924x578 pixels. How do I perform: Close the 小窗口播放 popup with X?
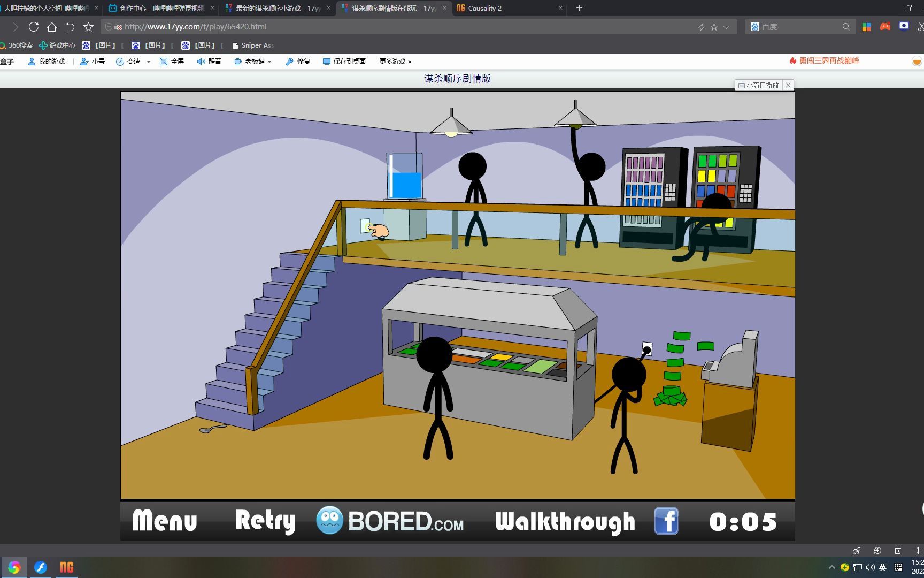[788, 85]
